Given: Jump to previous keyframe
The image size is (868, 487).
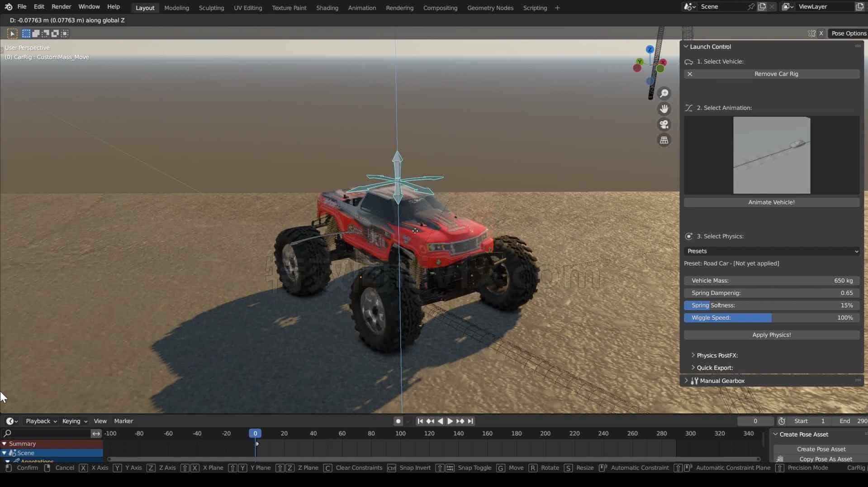Looking at the screenshot, I should (x=430, y=421).
